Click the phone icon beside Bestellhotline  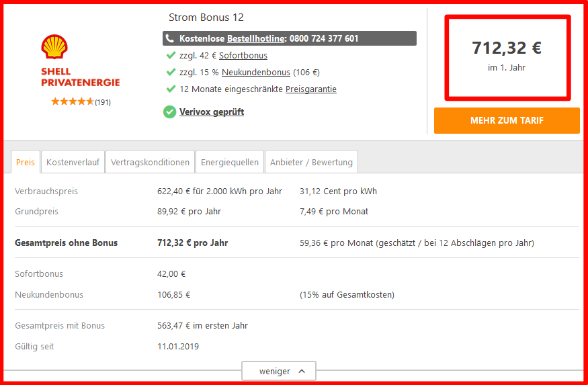tap(170, 38)
